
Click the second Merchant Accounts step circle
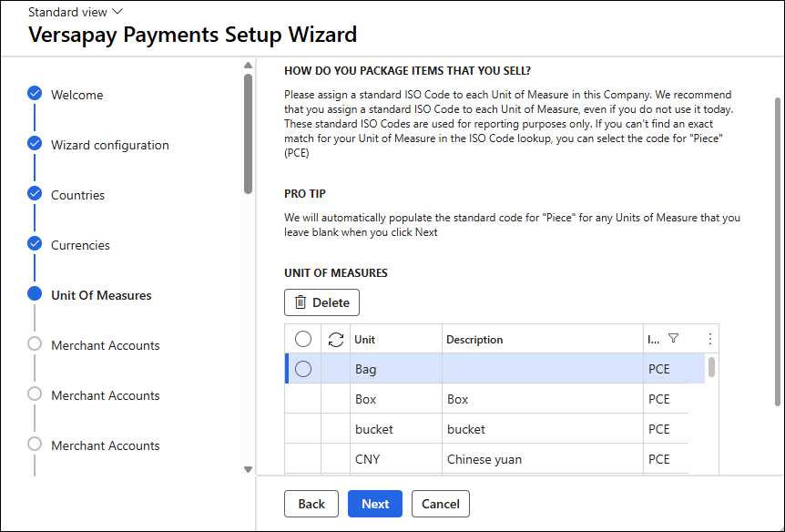click(x=35, y=394)
